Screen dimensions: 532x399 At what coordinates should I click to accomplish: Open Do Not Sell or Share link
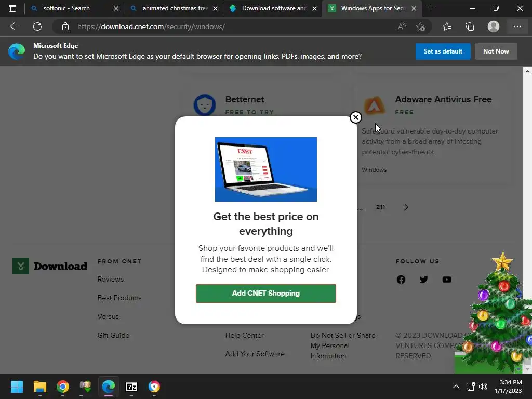[x=343, y=345]
